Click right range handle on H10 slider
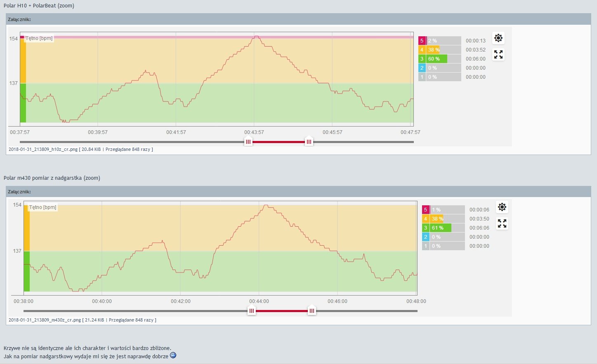This screenshot has width=597, height=364. (x=309, y=142)
